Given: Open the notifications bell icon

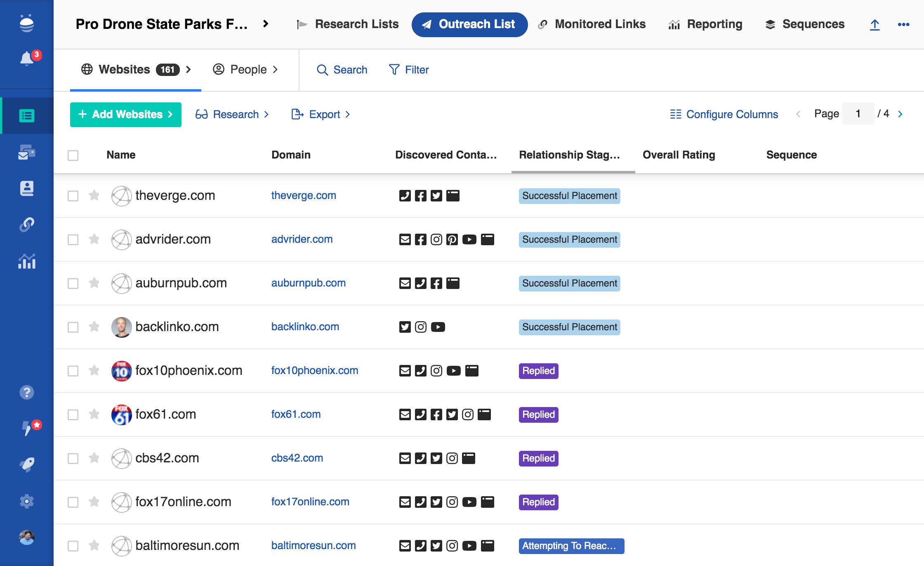Looking at the screenshot, I should point(27,58).
